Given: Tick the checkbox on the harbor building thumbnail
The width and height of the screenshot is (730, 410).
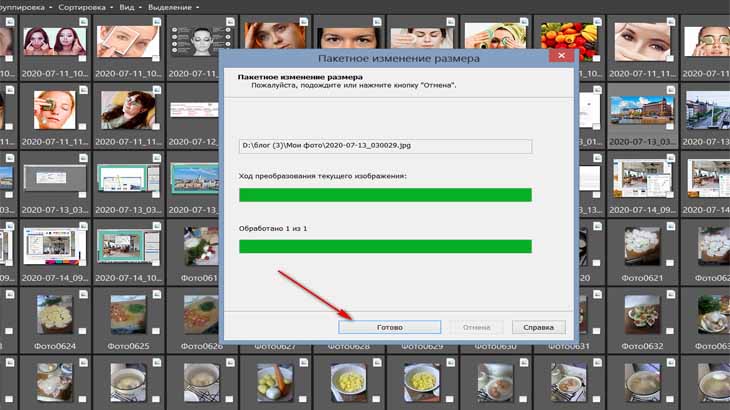Looking at the screenshot, I should point(670,127).
